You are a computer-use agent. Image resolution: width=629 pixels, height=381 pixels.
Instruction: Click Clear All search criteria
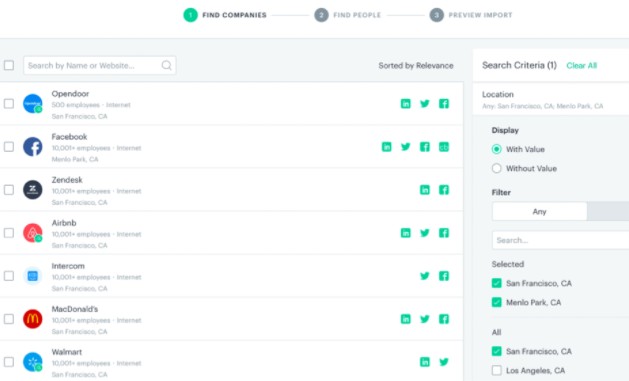tap(582, 65)
